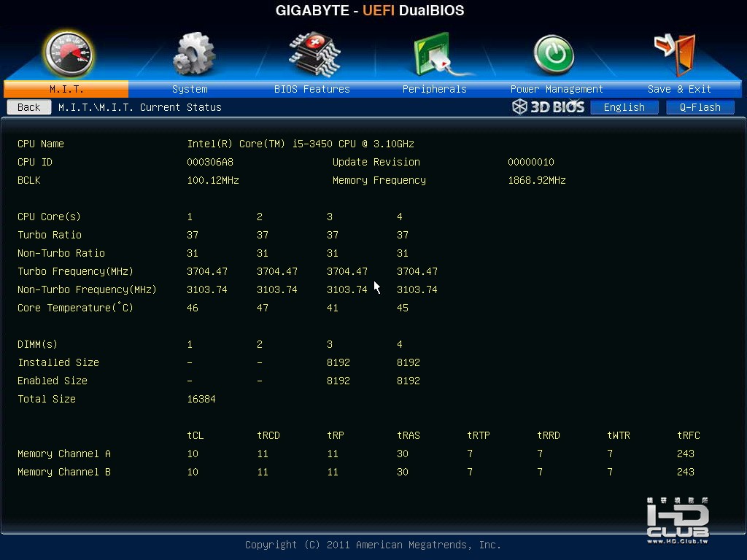The width and height of the screenshot is (747, 560).
Task: Click the Core Temperature row label
Action: tap(75, 308)
